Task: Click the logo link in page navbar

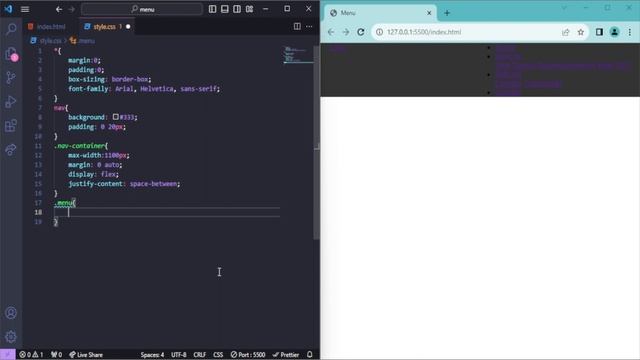Action: point(338,49)
